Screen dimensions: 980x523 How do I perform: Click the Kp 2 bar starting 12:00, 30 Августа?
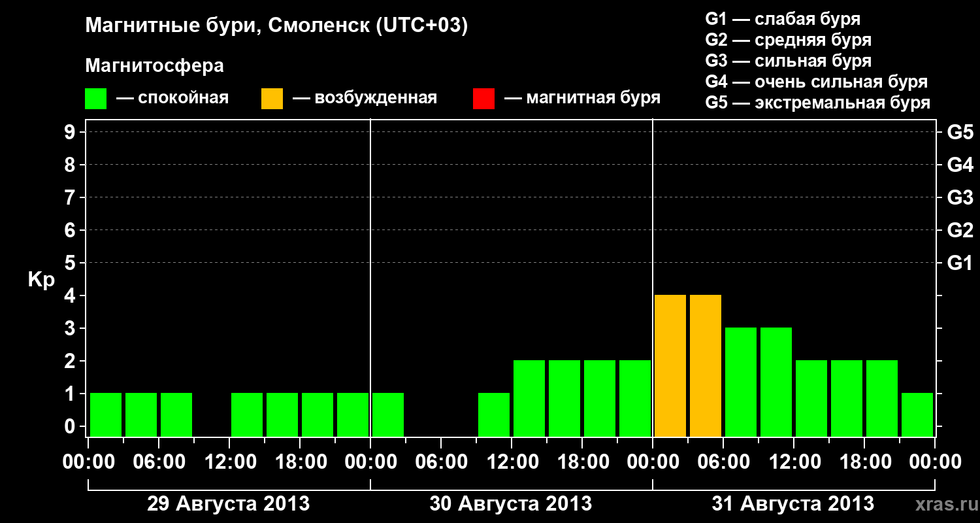pos(529,398)
